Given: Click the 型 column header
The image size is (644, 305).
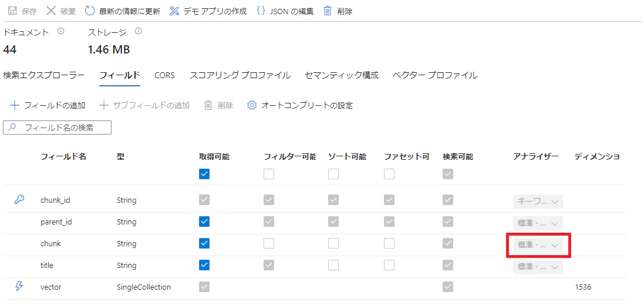Looking at the screenshot, I should click(120, 156).
